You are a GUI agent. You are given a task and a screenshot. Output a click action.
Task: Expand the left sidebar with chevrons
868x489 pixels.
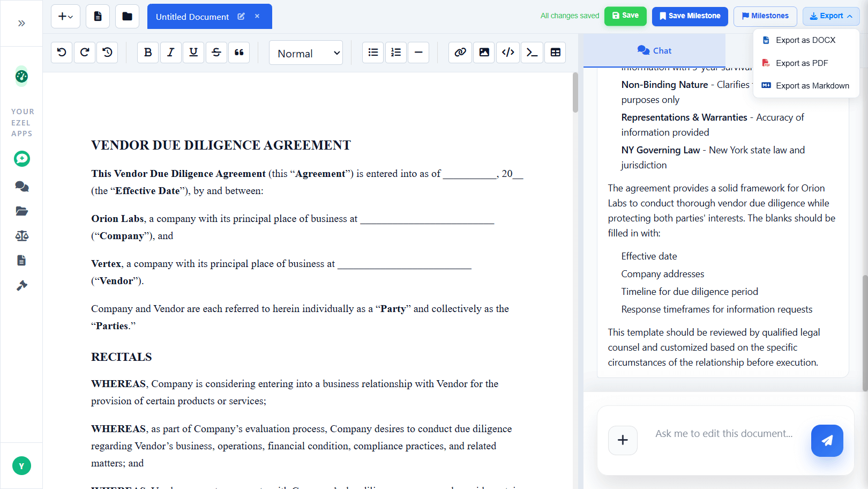tap(21, 24)
